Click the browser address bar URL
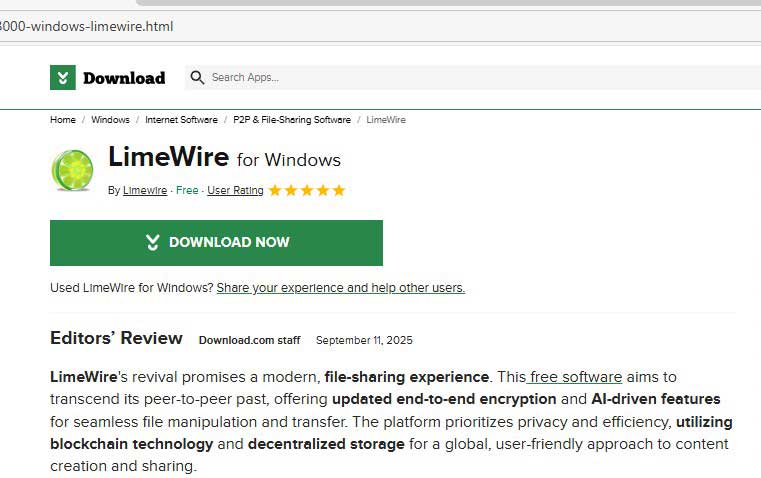761x478 pixels. pyautogui.click(x=86, y=26)
